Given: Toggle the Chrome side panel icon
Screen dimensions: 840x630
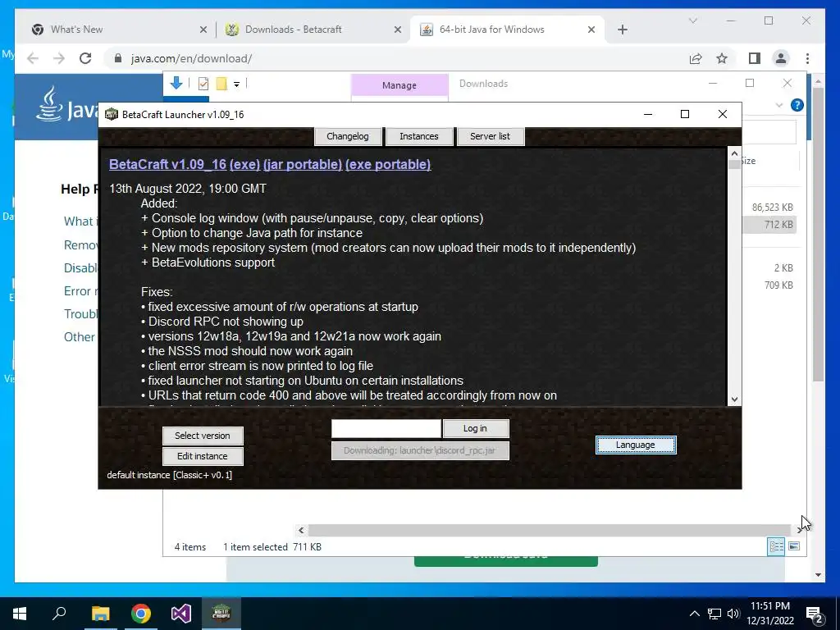Looking at the screenshot, I should 755,58.
